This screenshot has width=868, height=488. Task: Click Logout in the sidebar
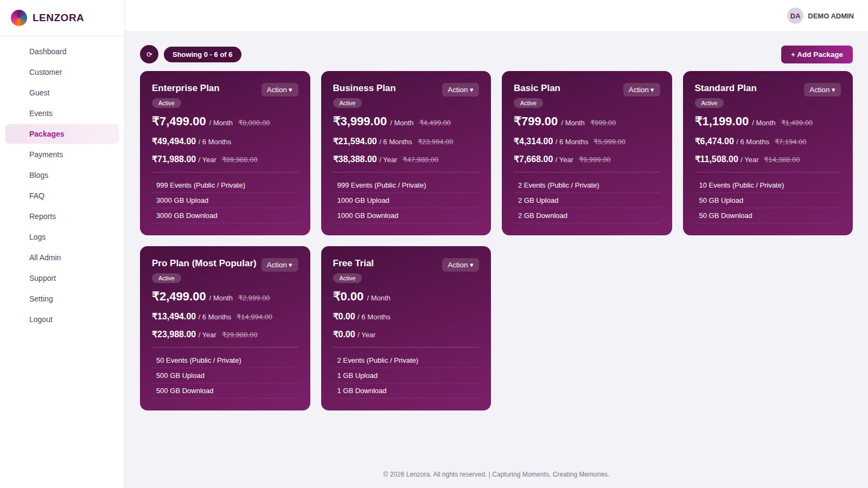[62, 319]
